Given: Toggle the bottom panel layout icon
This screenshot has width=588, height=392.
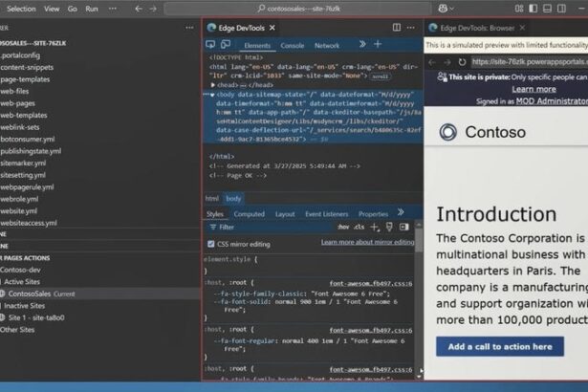Looking at the screenshot, I should pyautogui.click(x=547, y=9).
